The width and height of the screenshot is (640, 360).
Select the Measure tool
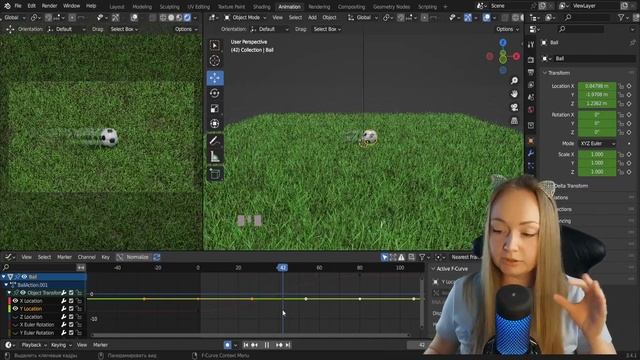[215, 156]
